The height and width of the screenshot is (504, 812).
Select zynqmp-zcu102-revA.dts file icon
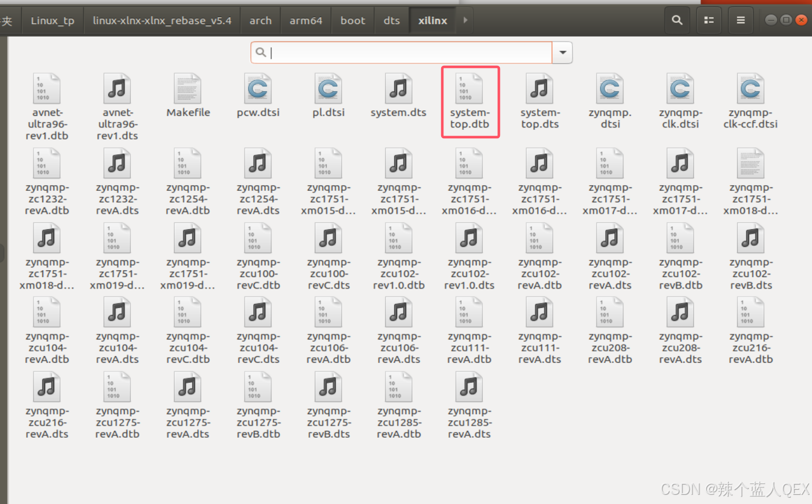coord(610,238)
